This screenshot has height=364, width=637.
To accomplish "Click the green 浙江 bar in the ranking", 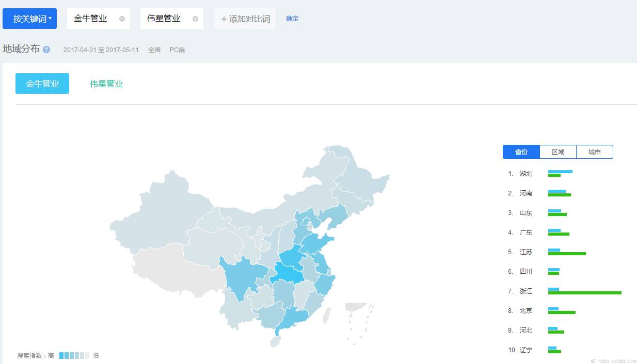I will coord(585,293).
